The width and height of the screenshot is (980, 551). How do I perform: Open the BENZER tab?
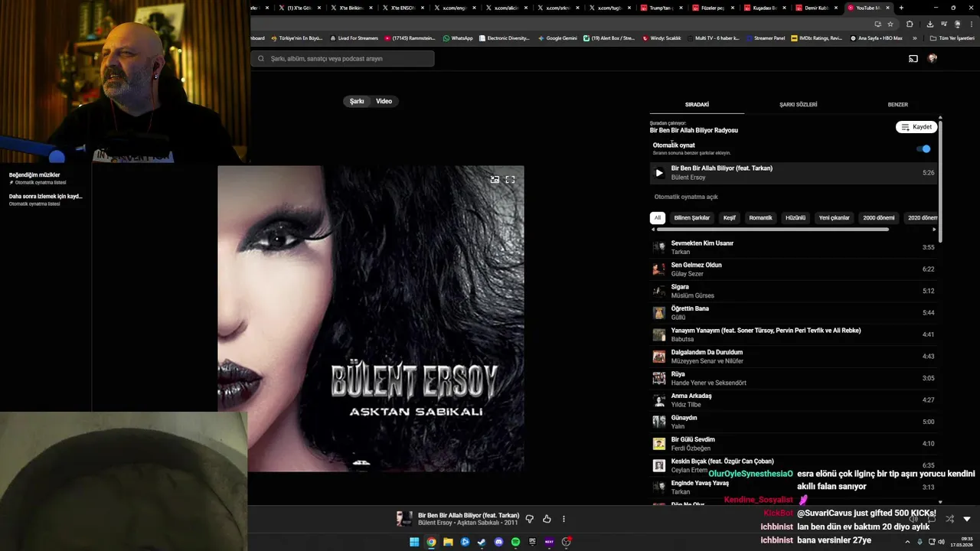tap(897, 105)
